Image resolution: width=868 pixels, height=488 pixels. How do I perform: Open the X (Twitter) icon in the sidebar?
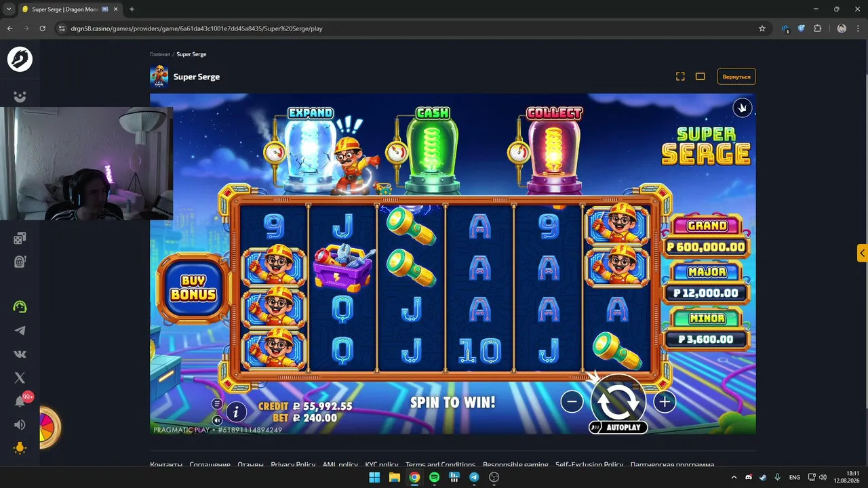20,378
